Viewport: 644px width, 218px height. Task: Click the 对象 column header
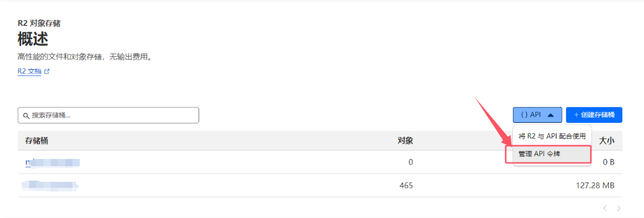point(406,140)
